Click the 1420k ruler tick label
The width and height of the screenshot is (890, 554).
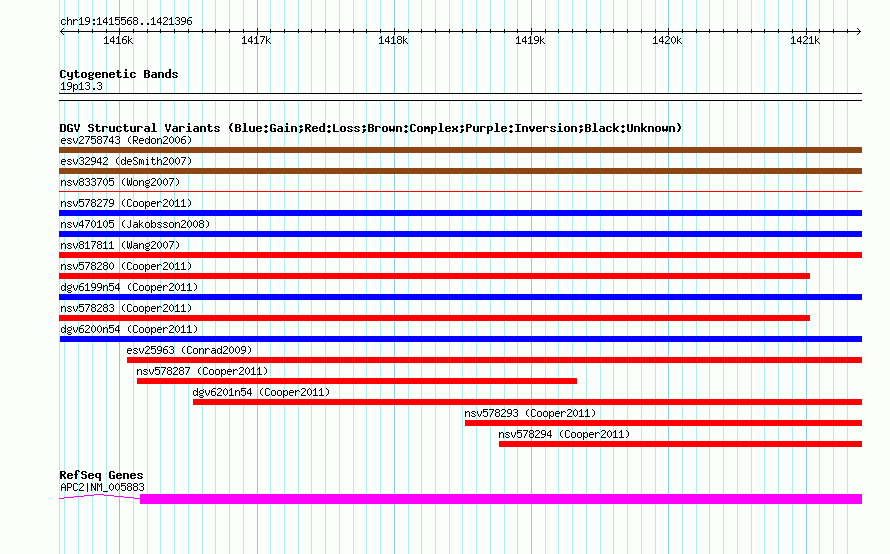tap(667, 40)
